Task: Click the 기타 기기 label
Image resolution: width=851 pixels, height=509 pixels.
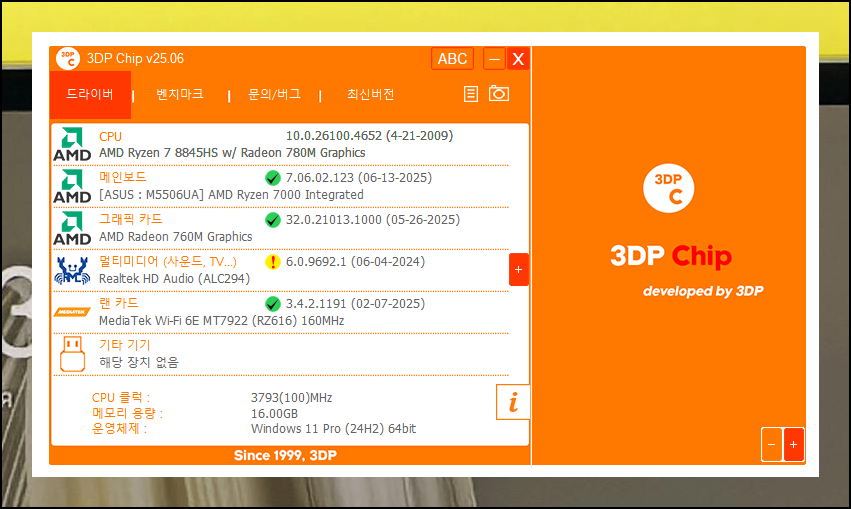Action: click(124, 345)
